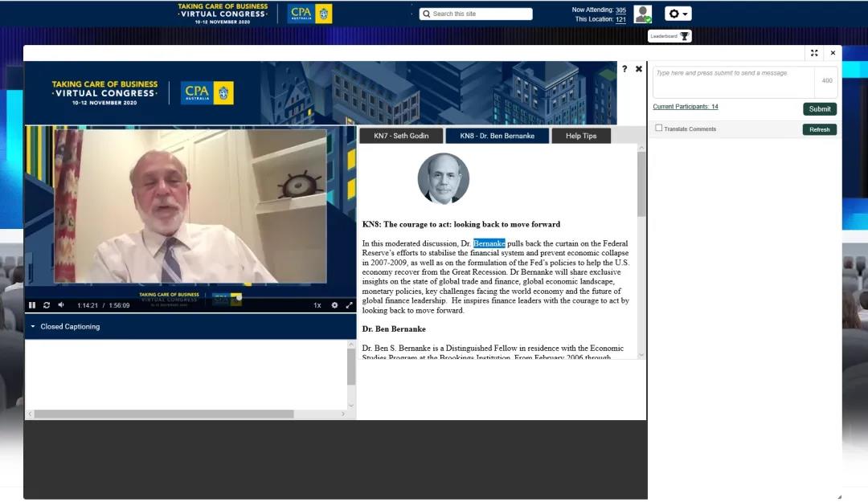Viewport: 868px width, 502px height.
Task: Click the closed captioning horizontal scrollbar
Action: pos(164,414)
